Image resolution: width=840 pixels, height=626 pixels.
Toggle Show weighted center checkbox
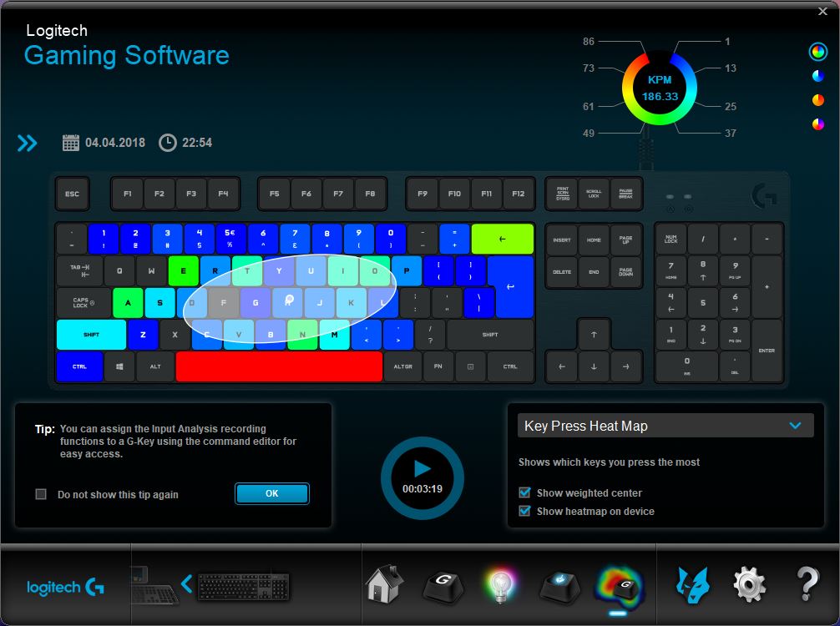(x=525, y=492)
